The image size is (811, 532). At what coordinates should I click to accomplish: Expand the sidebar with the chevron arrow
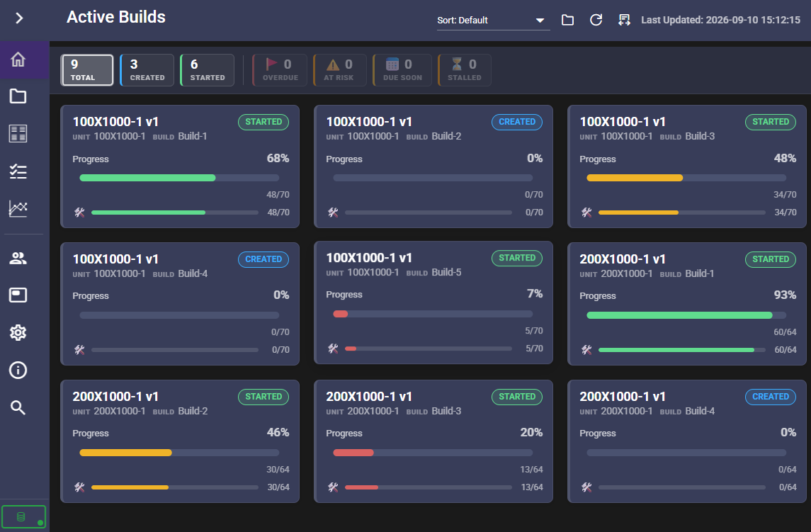click(19, 18)
